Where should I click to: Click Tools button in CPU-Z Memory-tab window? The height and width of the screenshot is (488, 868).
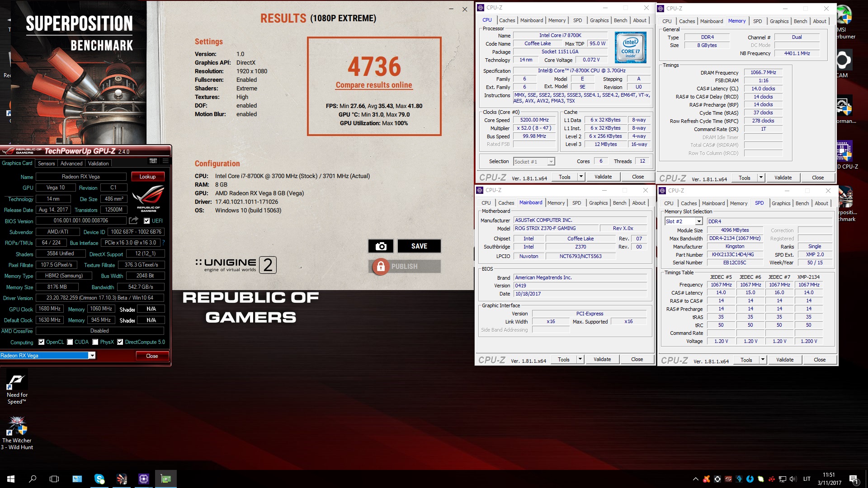745,178
